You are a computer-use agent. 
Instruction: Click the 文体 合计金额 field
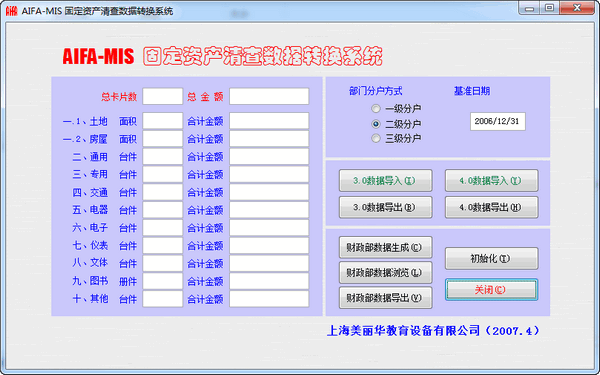tap(269, 263)
